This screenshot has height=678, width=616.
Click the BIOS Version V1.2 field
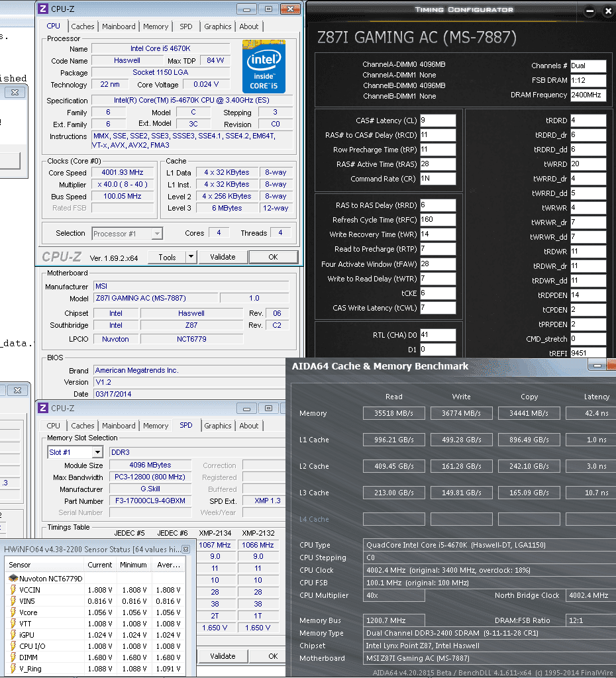pyautogui.click(x=189, y=382)
